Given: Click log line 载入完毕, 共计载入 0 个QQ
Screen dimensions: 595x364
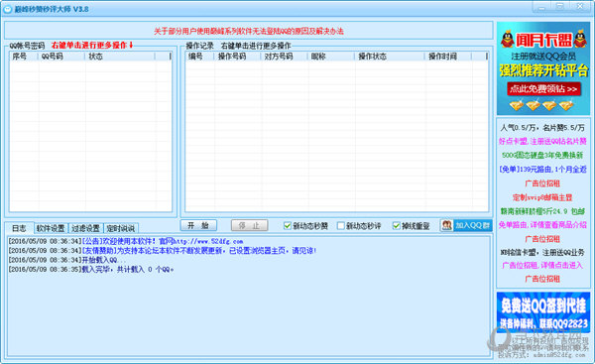Looking at the screenshot, I should pyautogui.click(x=91, y=269).
